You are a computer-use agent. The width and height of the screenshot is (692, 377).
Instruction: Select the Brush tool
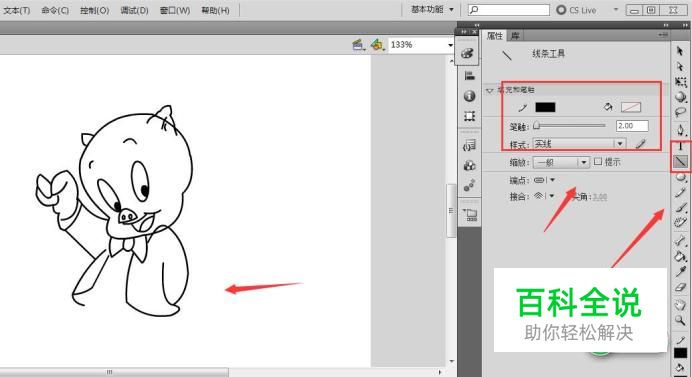click(x=681, y=207)
